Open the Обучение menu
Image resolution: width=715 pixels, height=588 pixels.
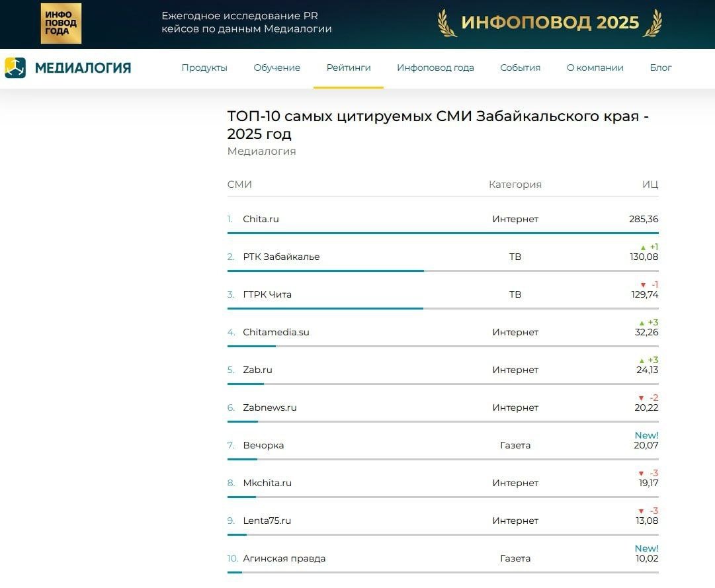[x=276, y=67]
